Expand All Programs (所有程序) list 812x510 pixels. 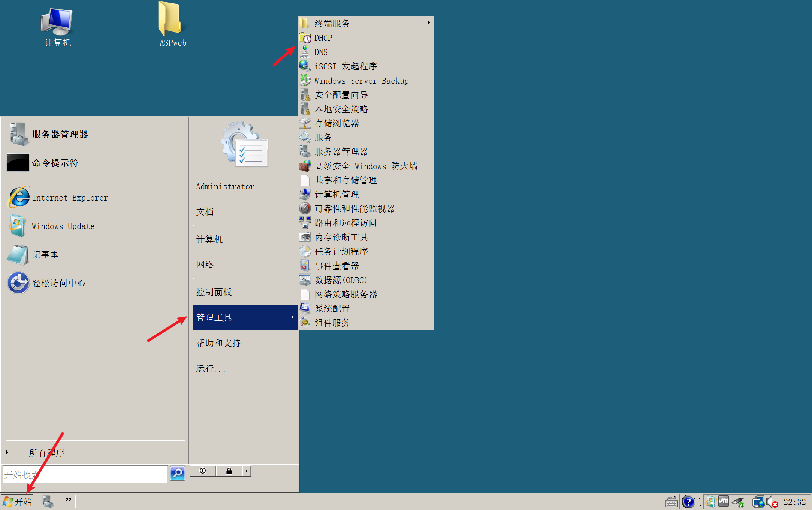tap(46, 453)
